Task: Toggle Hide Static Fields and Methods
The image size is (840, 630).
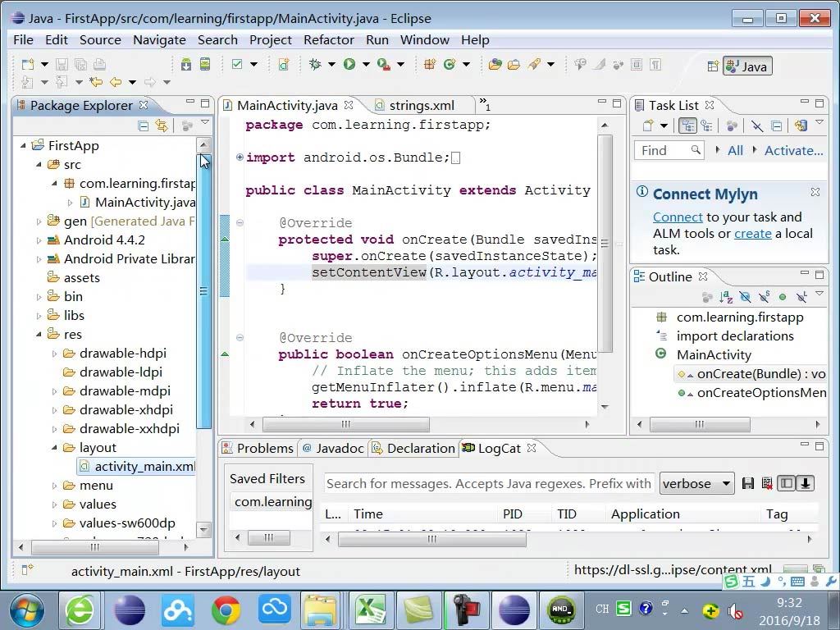Action: (764, 297)
